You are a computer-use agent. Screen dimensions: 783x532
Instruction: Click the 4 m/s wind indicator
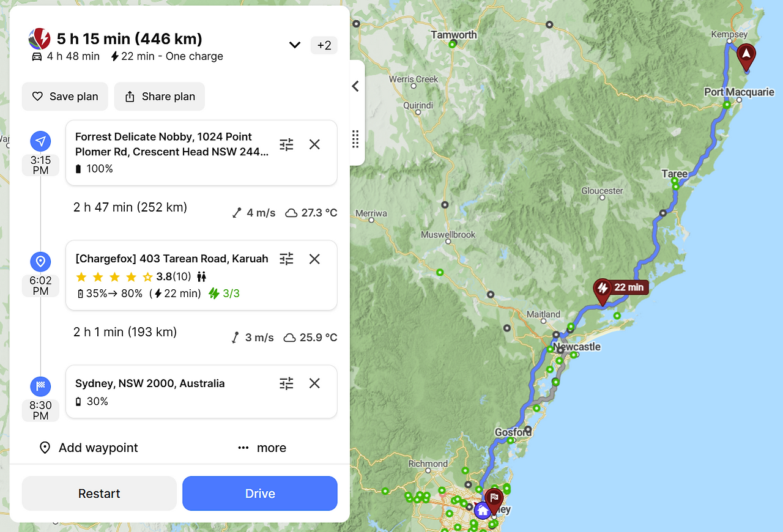(254, 213)
